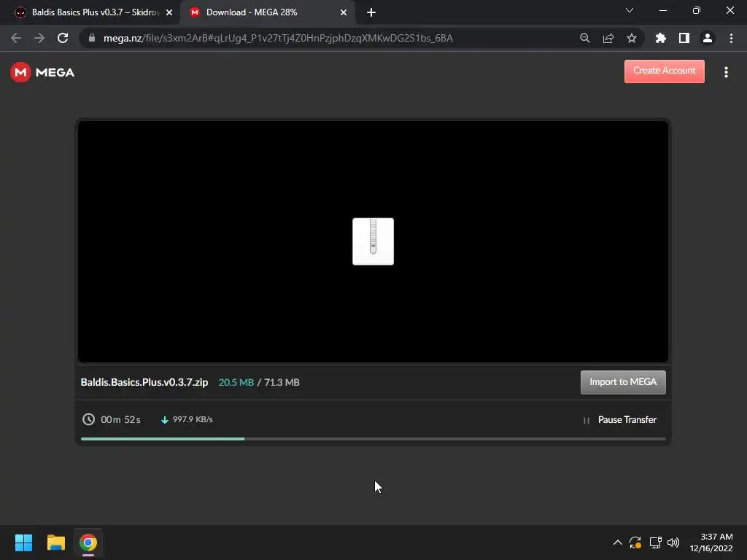Click the 00m 52s remaining time

pos(120,419)
